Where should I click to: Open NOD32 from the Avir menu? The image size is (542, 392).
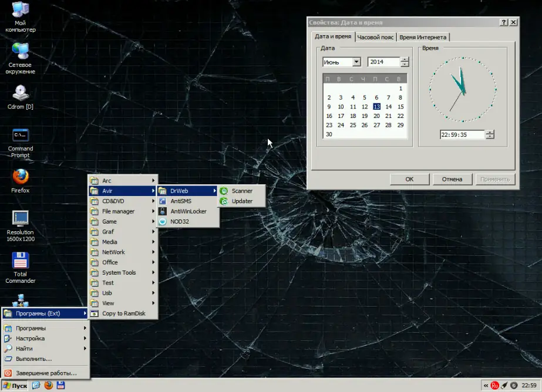(188, 221)
